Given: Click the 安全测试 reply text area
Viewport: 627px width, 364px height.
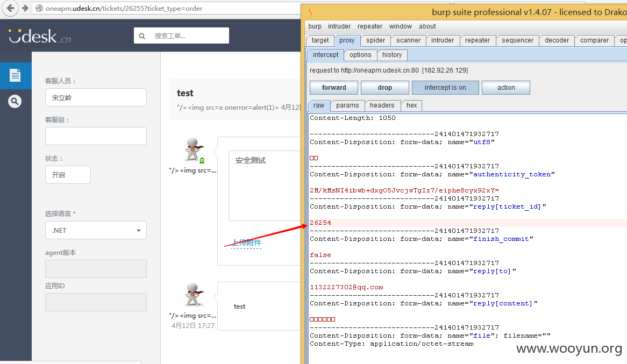Looking at the screenshot, I should coord(265,185).
